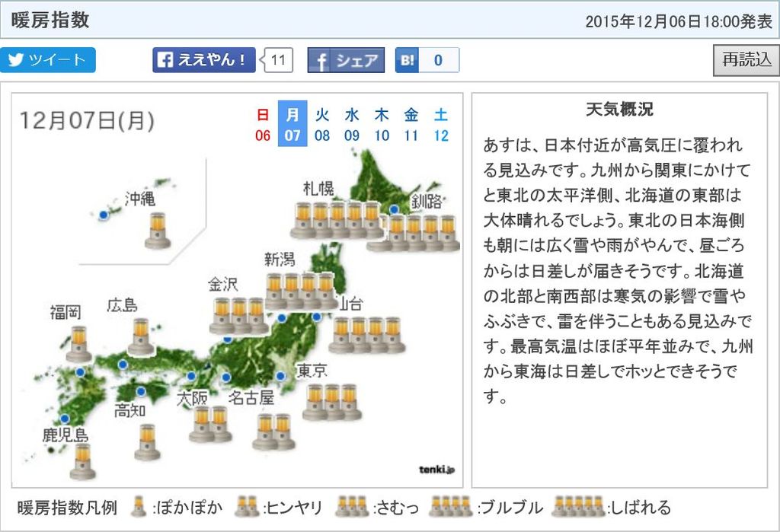Select the Kagoshima heater icon
This screenshot has height=532, width=780.
(x=82, y=461)
